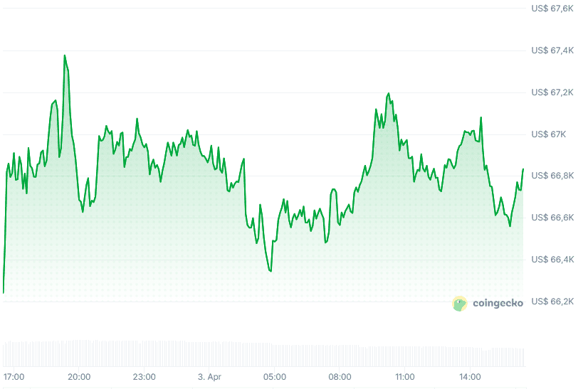Click the US$ 67,6K price label
Viewport: 588px width, 389px height.
(552, 9)
